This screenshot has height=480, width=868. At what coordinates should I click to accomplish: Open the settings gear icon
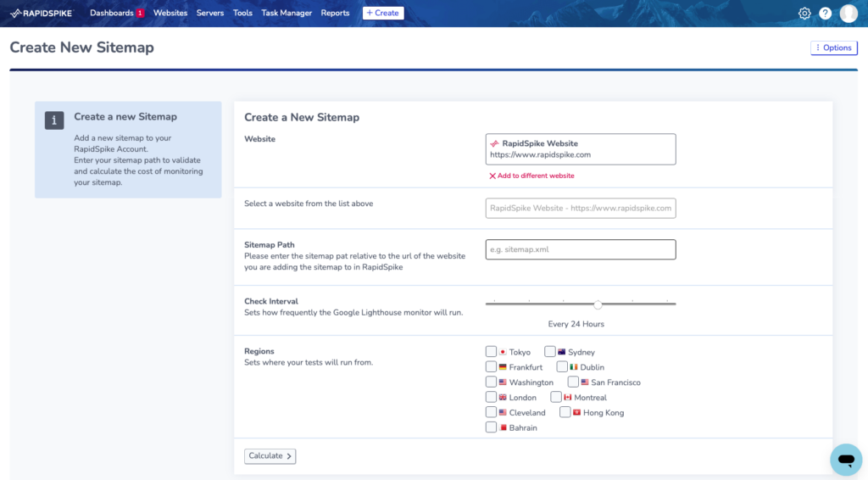point(804,14)
